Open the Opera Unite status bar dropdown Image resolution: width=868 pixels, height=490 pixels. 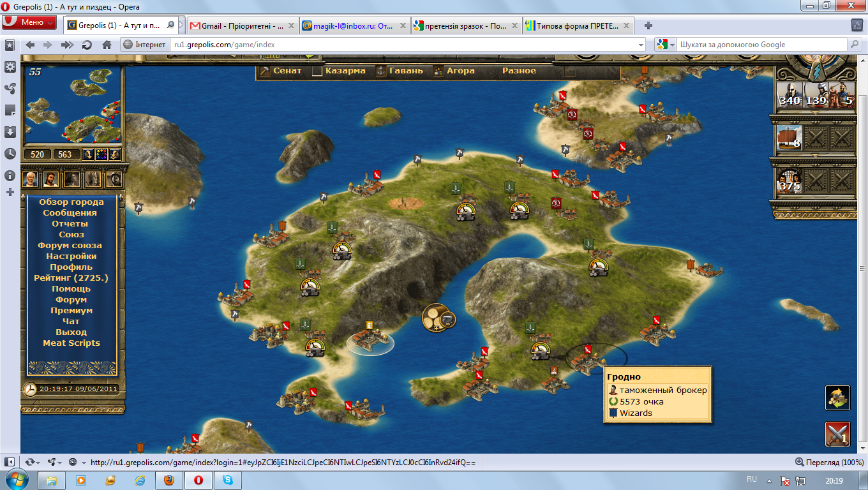54,462
